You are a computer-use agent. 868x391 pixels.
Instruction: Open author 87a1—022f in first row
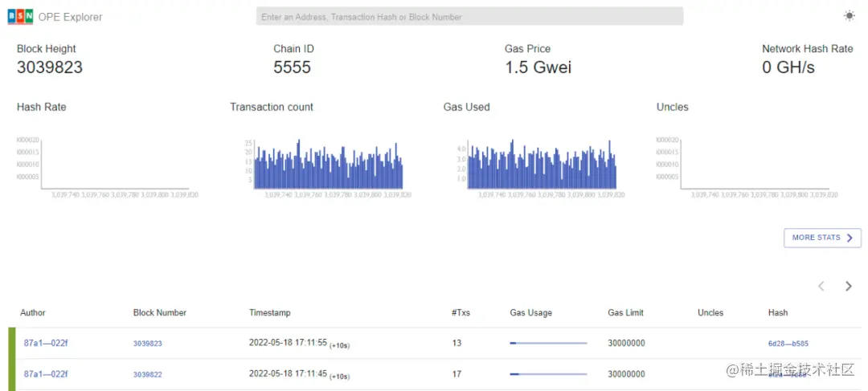click(46, 343)
